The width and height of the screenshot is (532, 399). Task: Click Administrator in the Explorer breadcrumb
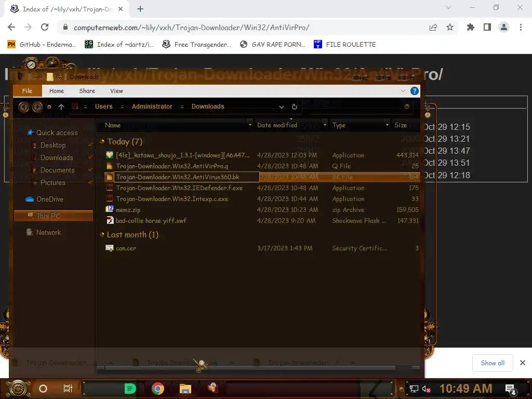point(152,107)
